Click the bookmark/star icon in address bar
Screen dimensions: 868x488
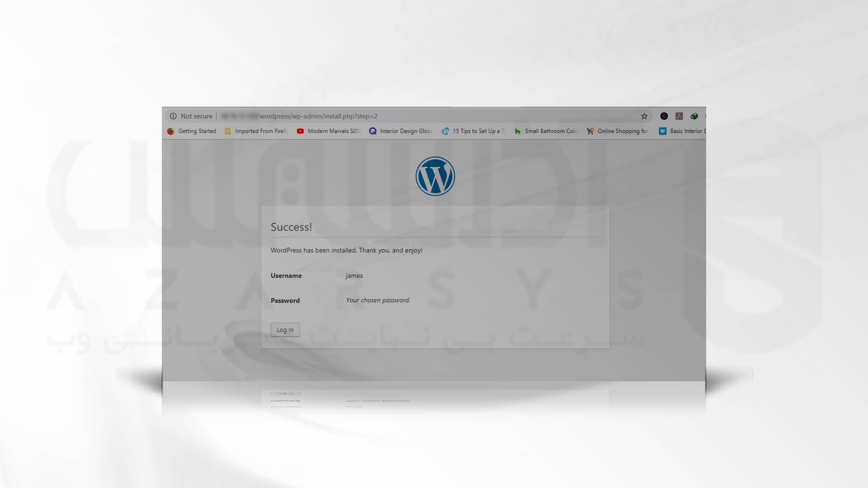click(644, 116)
